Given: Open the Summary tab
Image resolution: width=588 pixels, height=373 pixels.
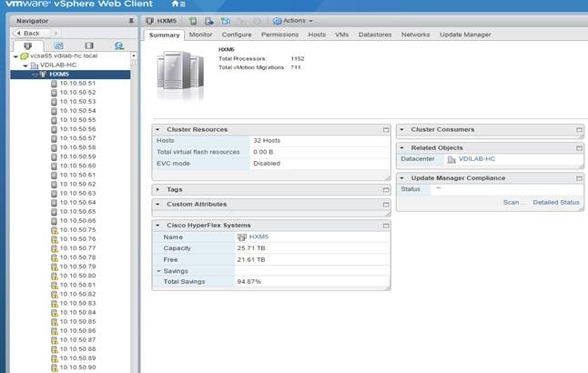Looking at the screenshot, I should coord(164,35).
